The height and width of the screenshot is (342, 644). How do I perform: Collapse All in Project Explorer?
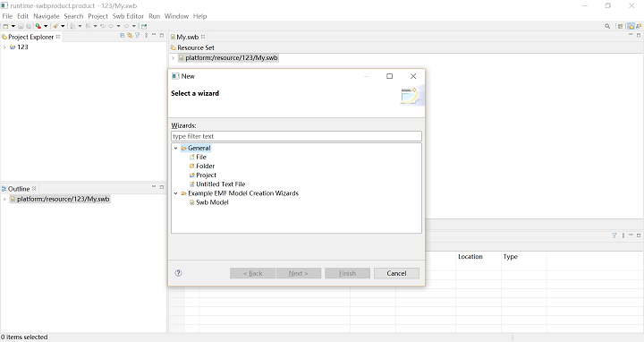click(x=122, y=36)
